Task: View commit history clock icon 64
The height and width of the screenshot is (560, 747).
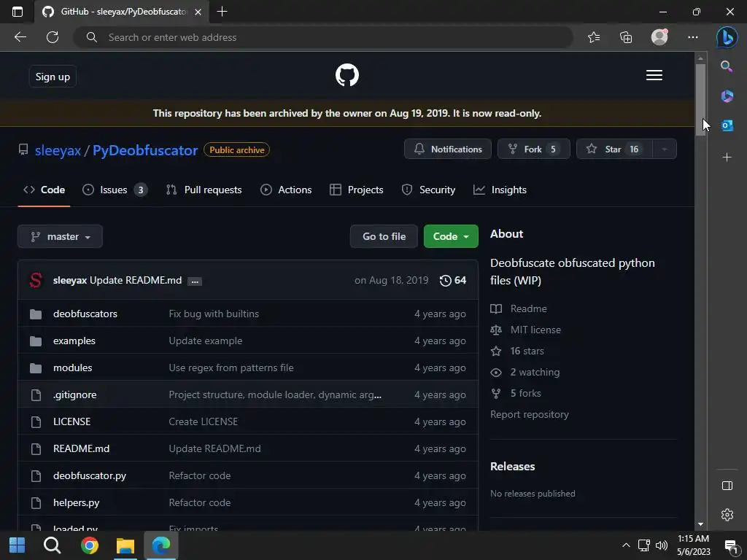Action: pos(452,281)
